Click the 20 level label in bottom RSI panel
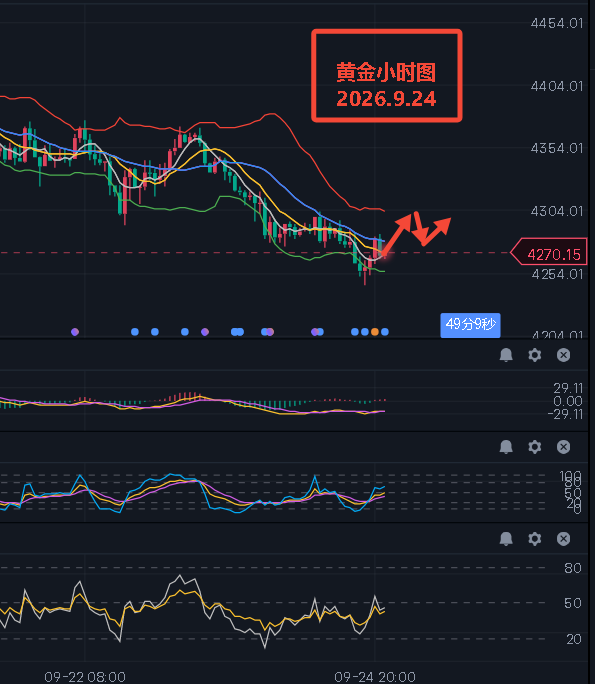Viewport: 595px width, 684px height. [x=574, y=639]
